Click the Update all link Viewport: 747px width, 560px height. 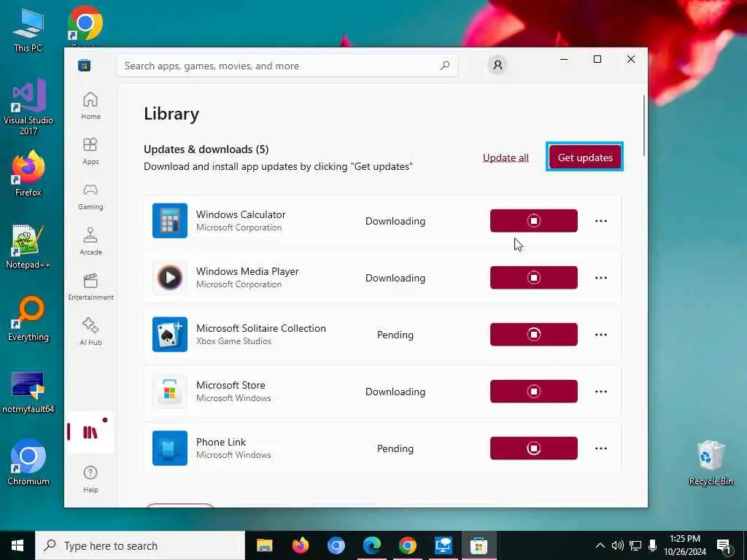point(506,157)
